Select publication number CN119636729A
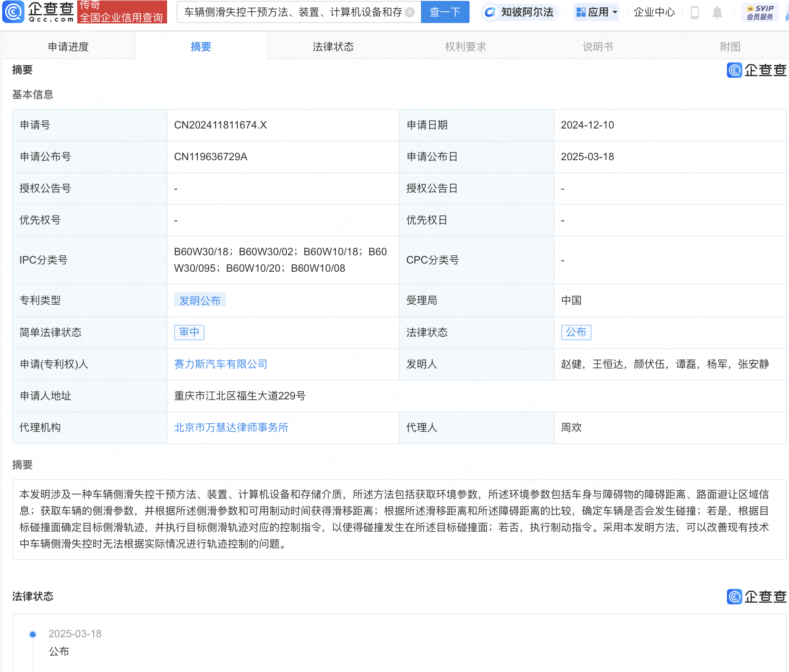Image resolution: width=789 pixels, height=672 pixels. pyautogui.click(x=210, y=157)
